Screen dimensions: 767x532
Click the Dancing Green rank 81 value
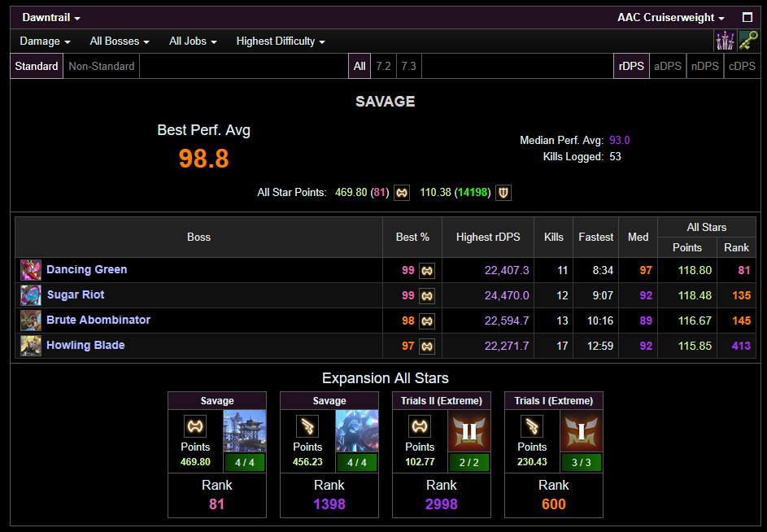pos(744,270)
